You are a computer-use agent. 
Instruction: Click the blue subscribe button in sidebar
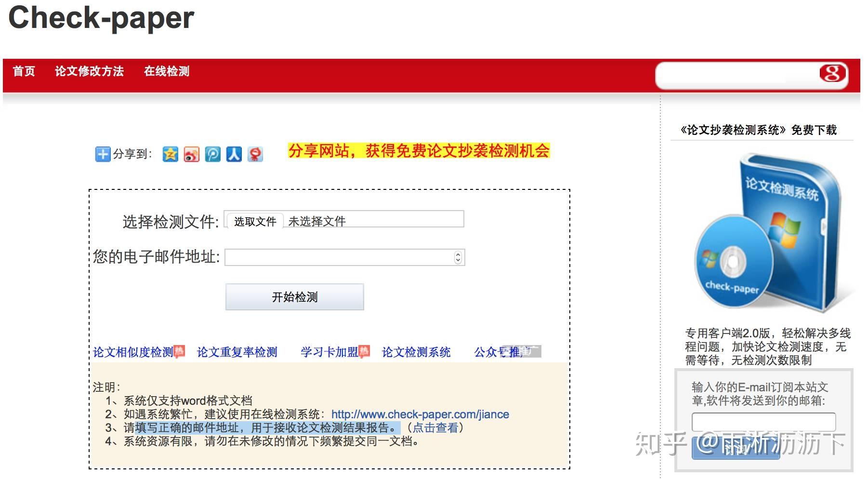[x=736, y=448]
